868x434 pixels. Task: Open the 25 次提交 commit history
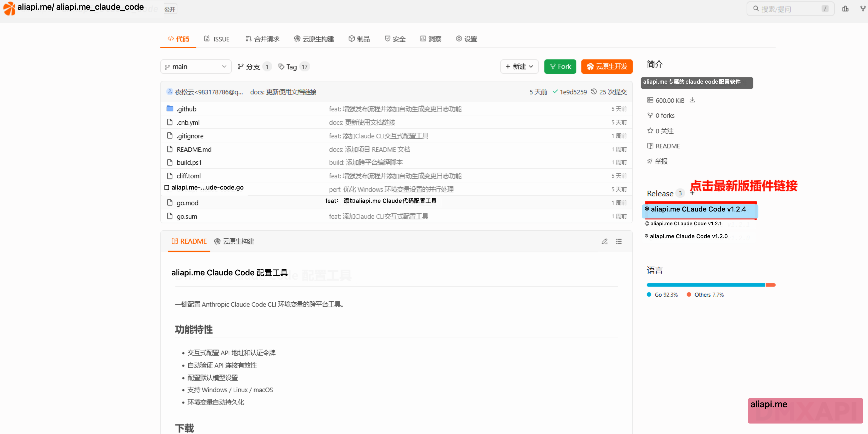609,92
